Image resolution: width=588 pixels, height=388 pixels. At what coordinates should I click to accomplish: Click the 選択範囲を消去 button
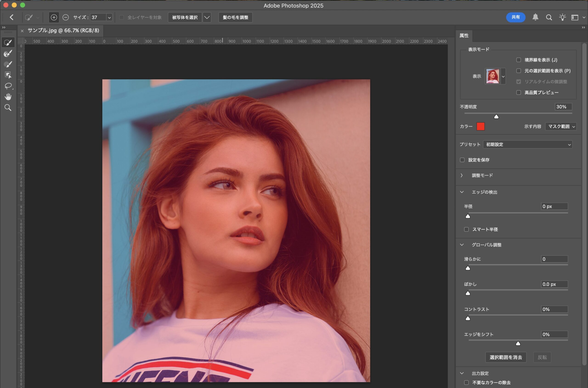(x=506, y=357)
